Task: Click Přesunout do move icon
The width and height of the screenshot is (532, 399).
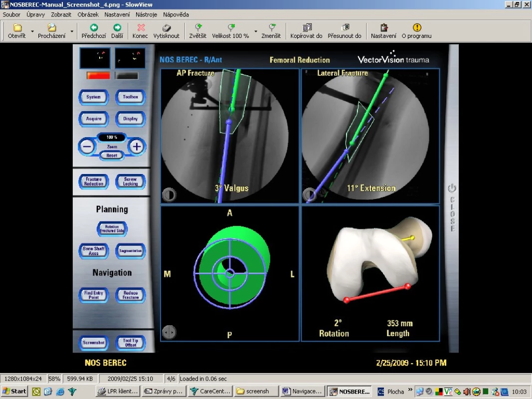Action: [x=345, y=27]
